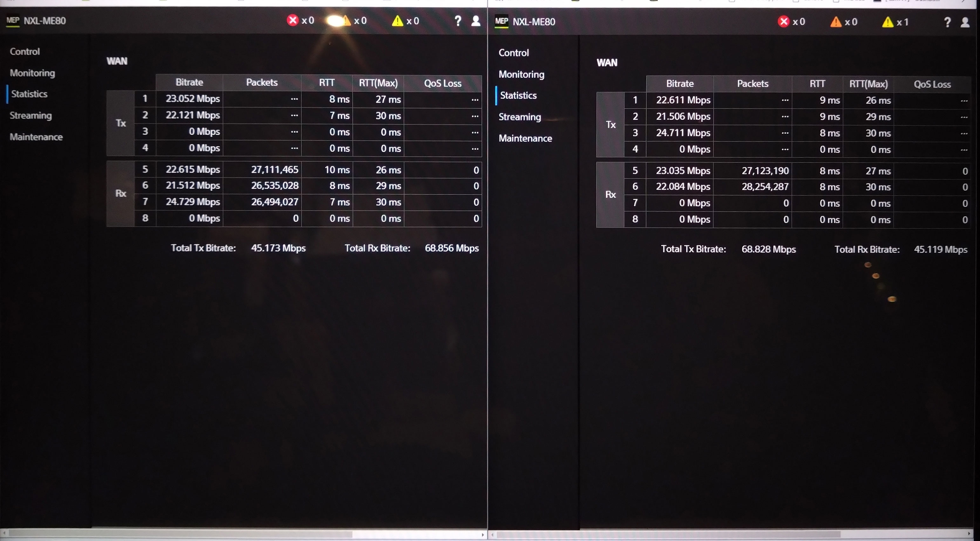Open help question mark in left window
This screenshot has width=980, height=541.
458,21
